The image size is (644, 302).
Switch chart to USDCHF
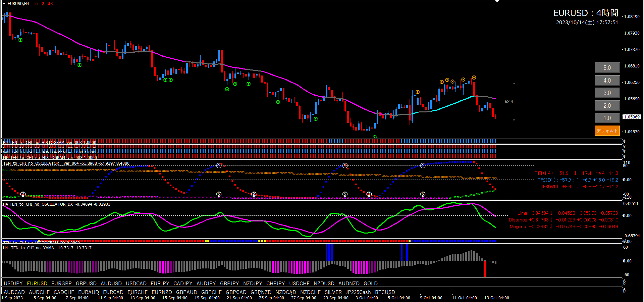(x=299, y=284)
